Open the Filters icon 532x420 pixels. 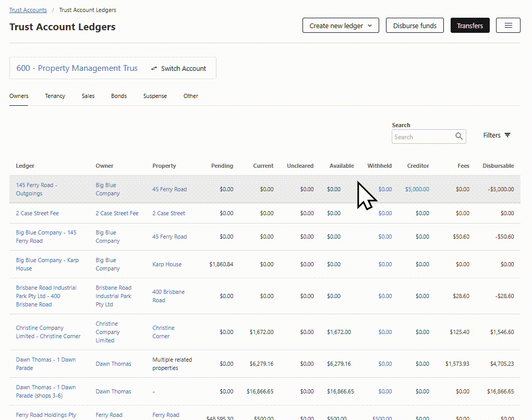pyautogui.click(x=507, y=135)
